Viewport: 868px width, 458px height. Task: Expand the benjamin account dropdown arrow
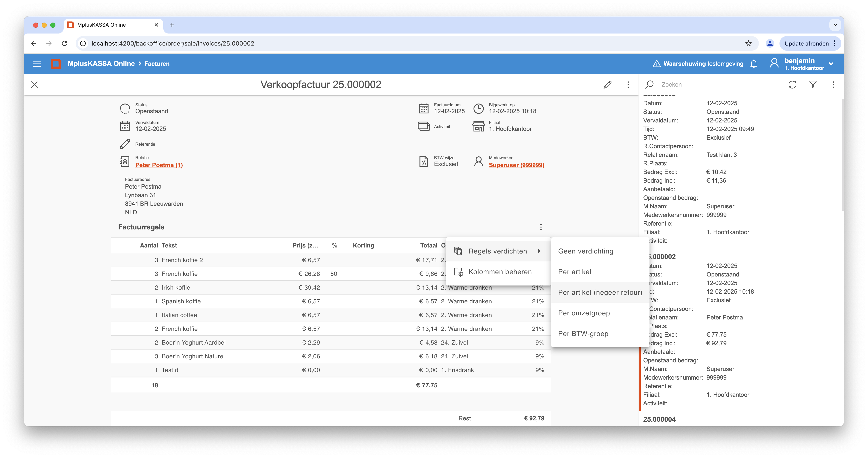click(x=831, y=64)
